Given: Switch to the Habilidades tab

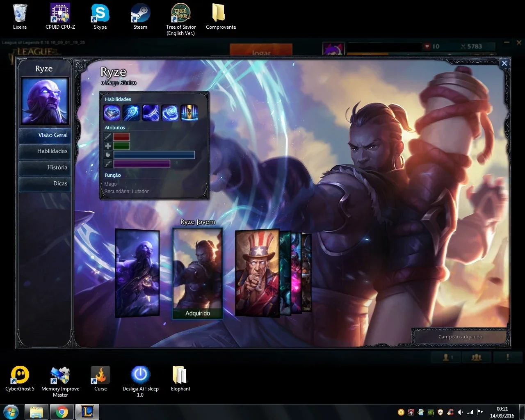Looking at the screenshot, I should pos(44,151).
